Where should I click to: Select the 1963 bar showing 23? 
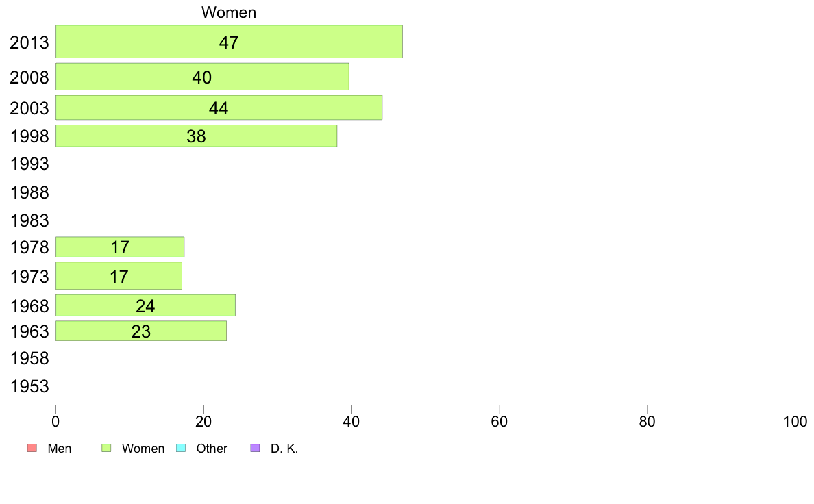140,331
